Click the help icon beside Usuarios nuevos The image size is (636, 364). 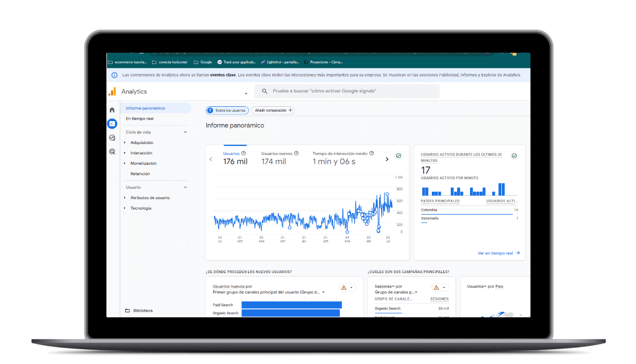(x=297, y=153)
